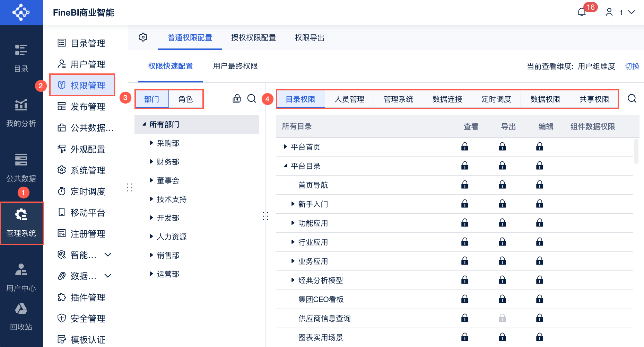
Task: Select the 角色 tab
Action: tap(185, 99)
